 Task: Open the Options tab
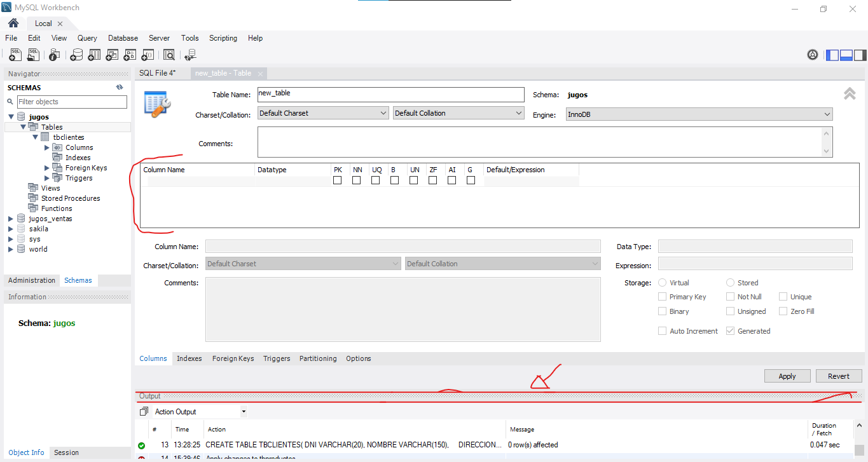359,358
